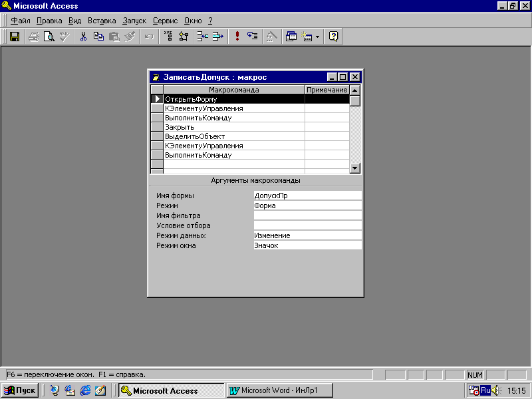Select the ВыделитьОбъект macro action
Screen dimensions: 532x399
pos(234,136)
